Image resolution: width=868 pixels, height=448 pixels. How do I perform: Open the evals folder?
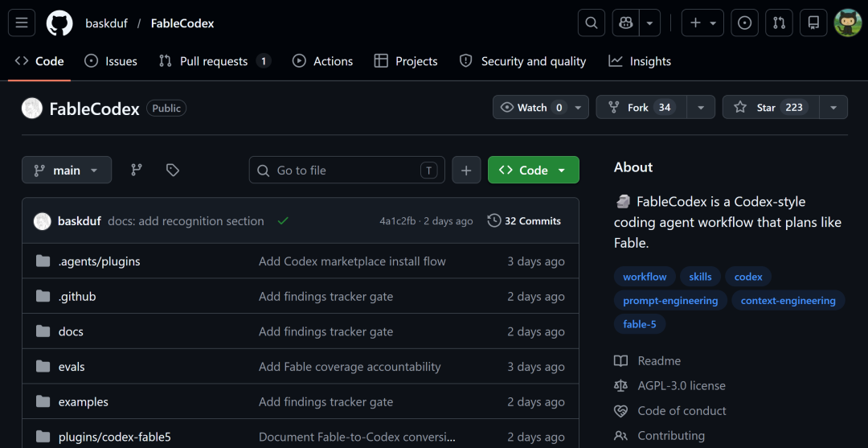tap(72, 367)
